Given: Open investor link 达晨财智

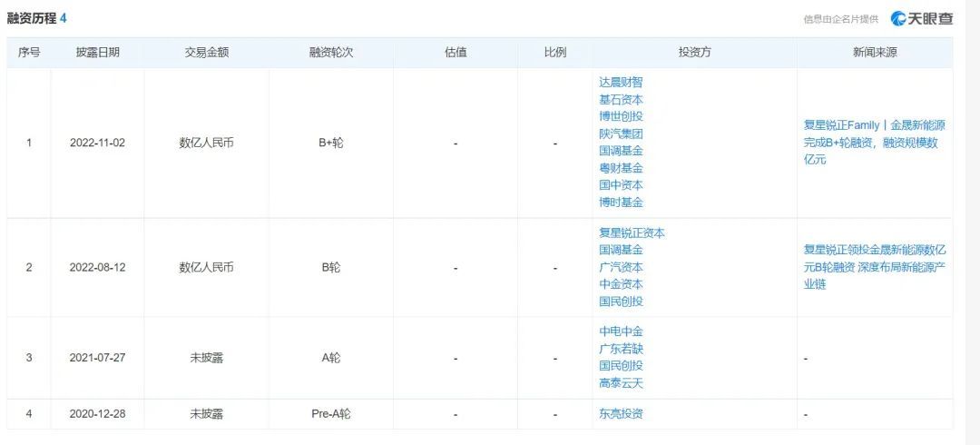Looking at the screenshot, I should point(621,82).
